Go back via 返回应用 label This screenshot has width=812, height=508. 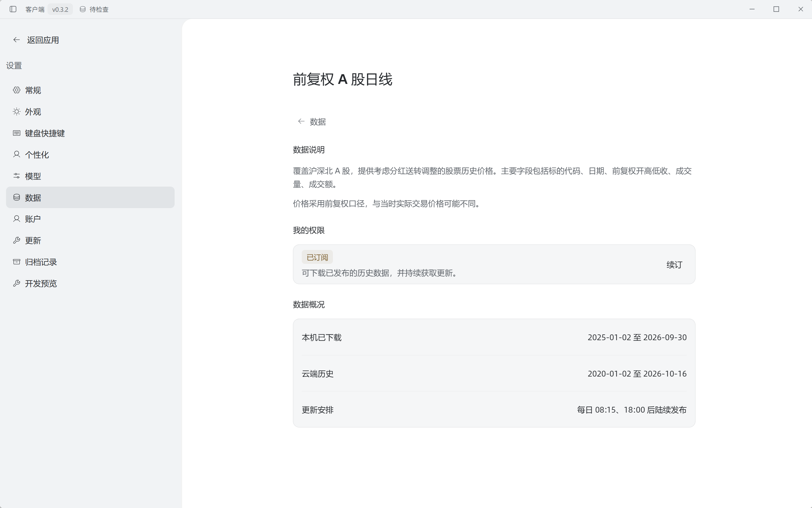coord(43,40)
